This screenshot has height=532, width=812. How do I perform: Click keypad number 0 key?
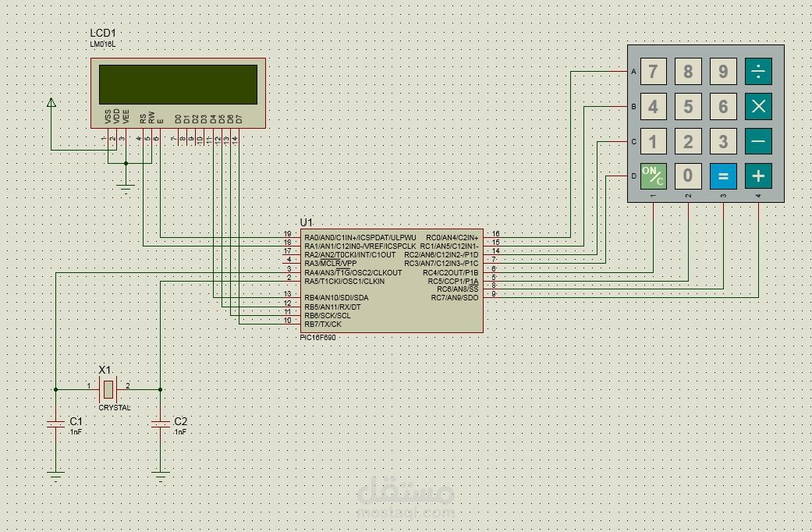[688, 176]
